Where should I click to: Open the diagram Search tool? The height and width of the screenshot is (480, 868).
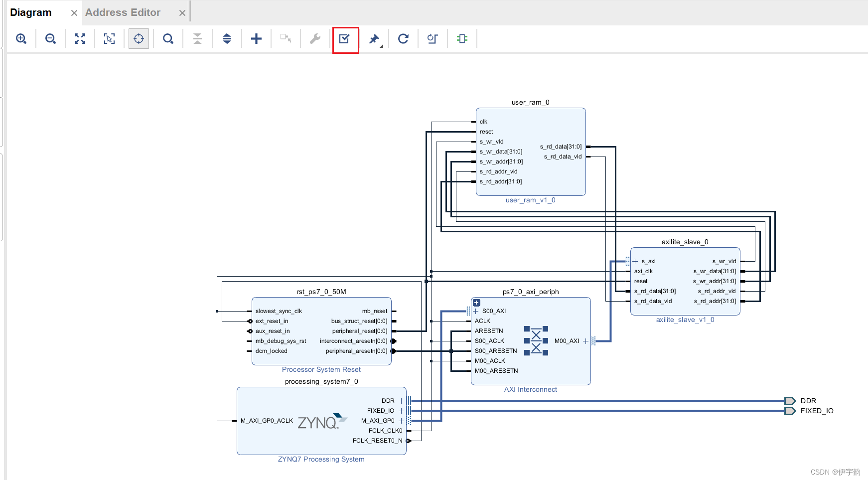[168, 39]
